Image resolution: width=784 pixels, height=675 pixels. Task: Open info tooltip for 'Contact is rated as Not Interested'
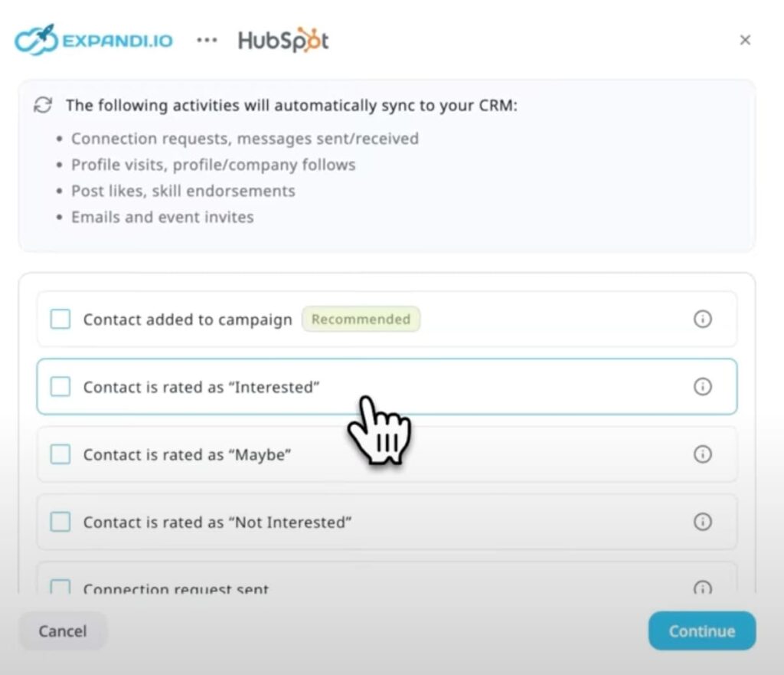pyautogui.click(x=703, y=522)
